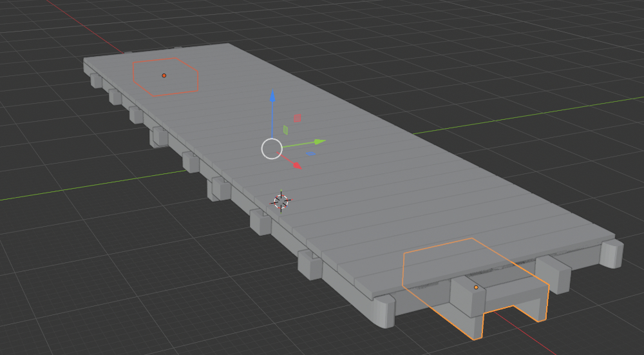
Task: Click the blue Z-axis move gizmo arrow
Action: [x=272, y=97]
